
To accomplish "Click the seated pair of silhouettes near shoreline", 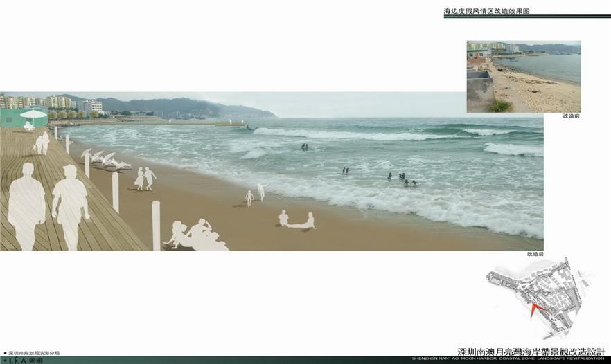I will (296, 221).
